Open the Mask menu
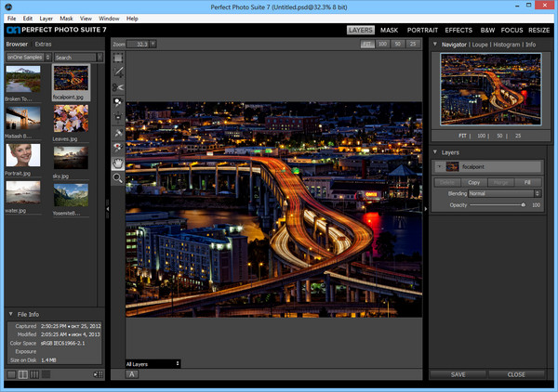The width and height of the screenshot is (558, 392). click(x=66, y=19)
